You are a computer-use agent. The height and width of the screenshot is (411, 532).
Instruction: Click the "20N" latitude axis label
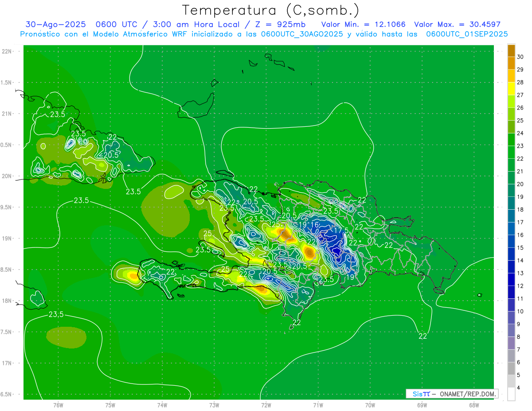pos(7,176)
